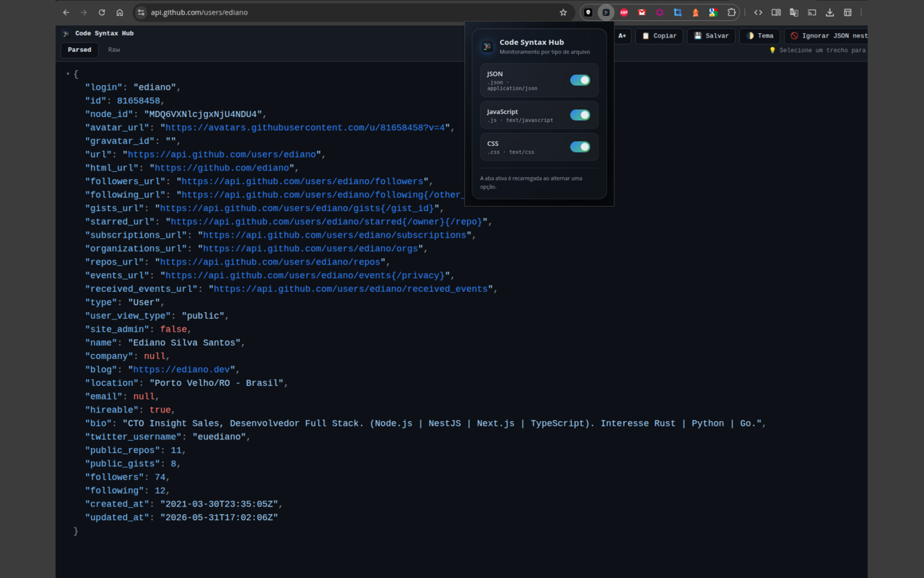Image resolution: width=924 pixels, height=578 pixels.
Task: Open the browser home page icon
Action: (x=120, y=12)
